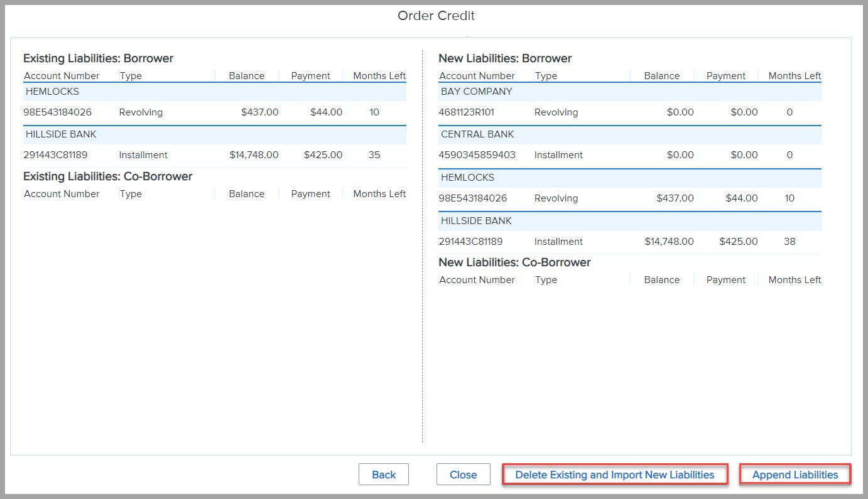868x499 pixels.
Task: Click existing account 98E543184026
Action: [58, 112]
